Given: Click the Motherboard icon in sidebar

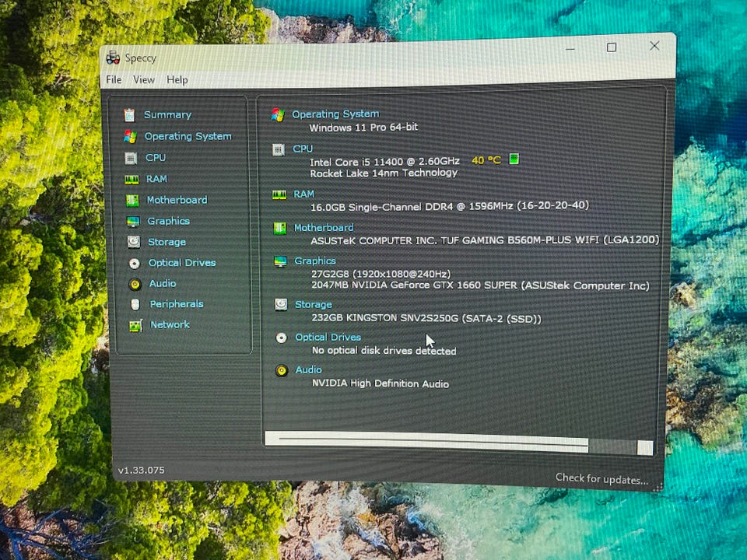Looking at the screenshot, I should tap(132, 200).
